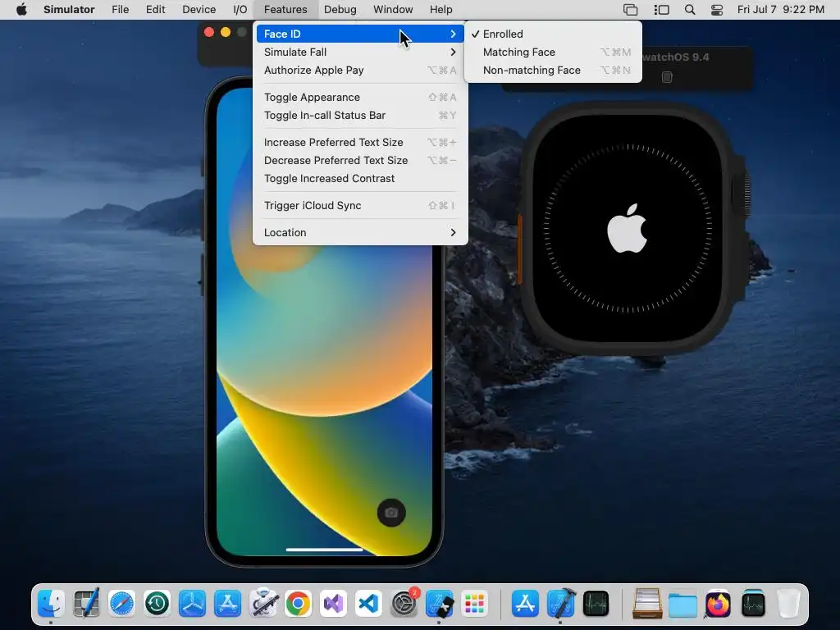Choose Toggle Increased Contrast

coord(360,178)
